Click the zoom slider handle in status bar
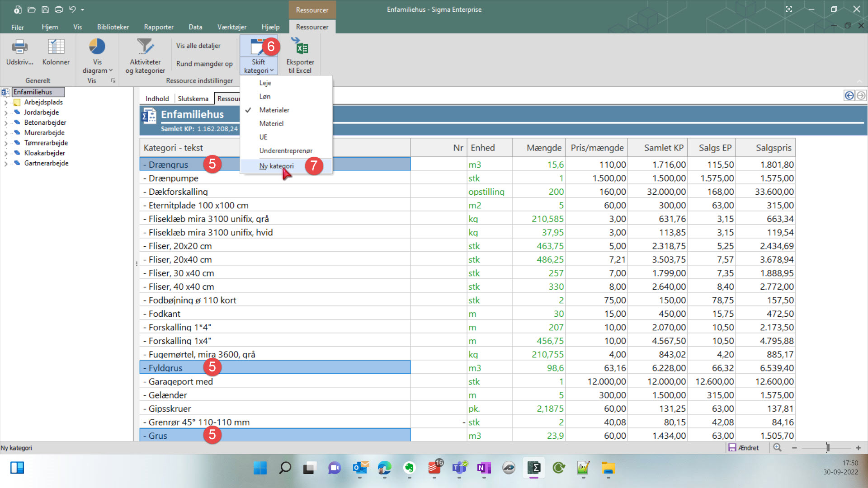This screenshot has height=488, width=868. tap(828, 448)
